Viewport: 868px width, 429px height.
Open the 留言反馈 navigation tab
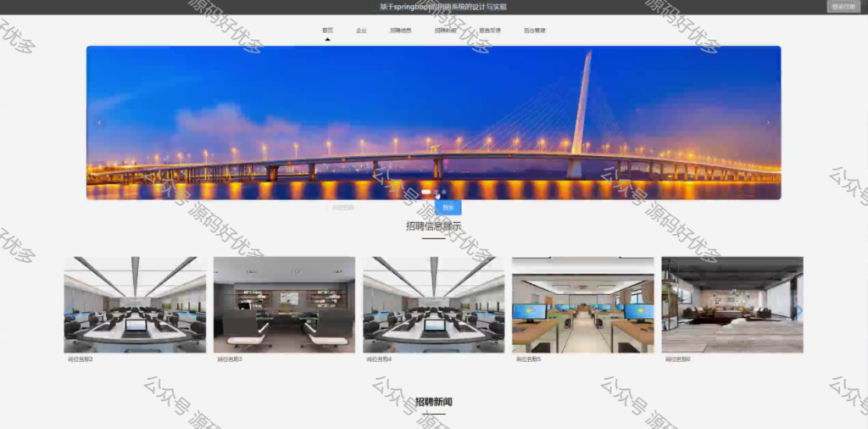click(490, 31)
